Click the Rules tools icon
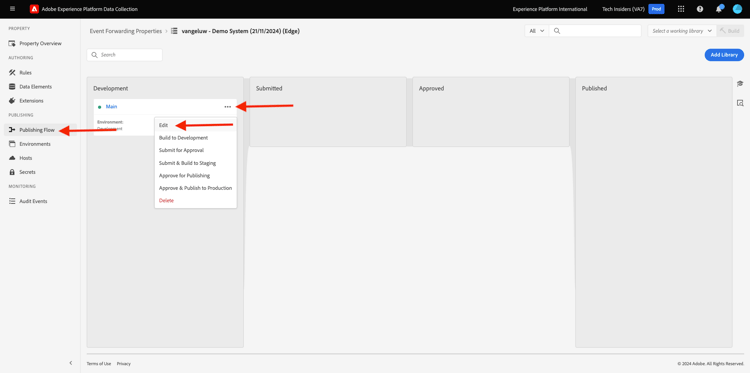The image size is (750, 373). (x=12, y=73)
